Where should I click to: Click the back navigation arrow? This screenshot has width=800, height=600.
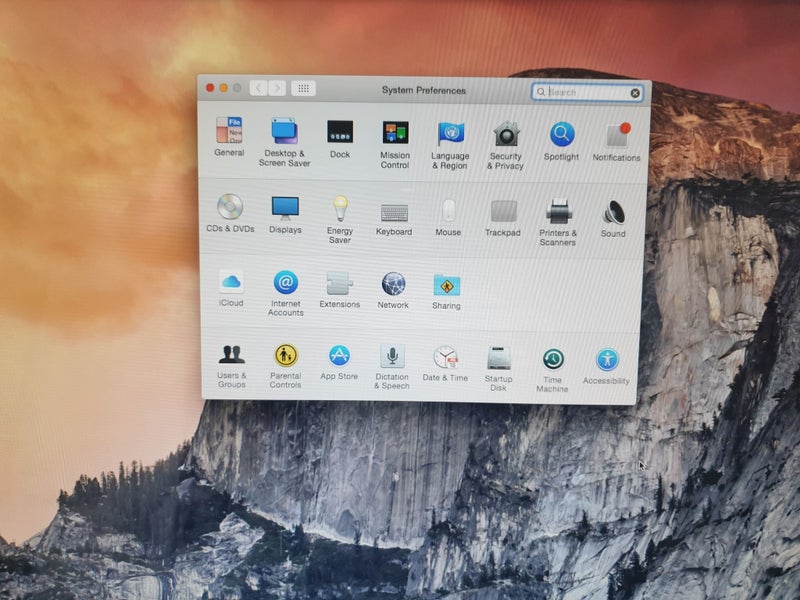point(259,88)
